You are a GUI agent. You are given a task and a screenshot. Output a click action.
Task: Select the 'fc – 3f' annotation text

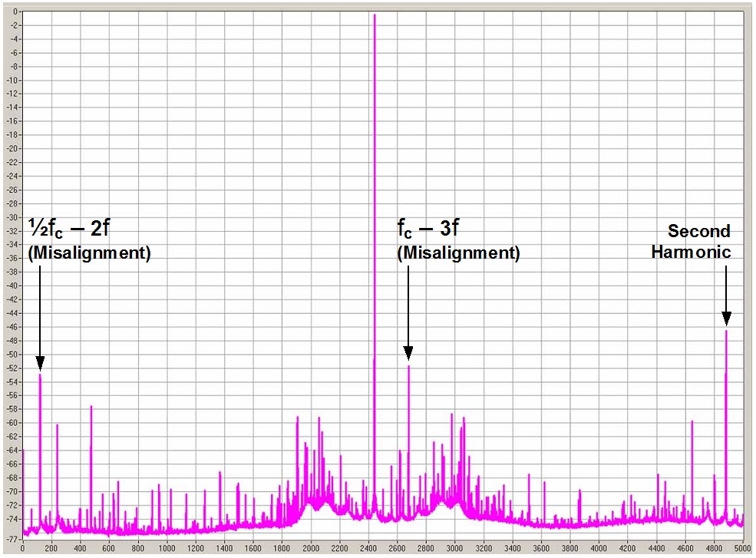(428, 228)
